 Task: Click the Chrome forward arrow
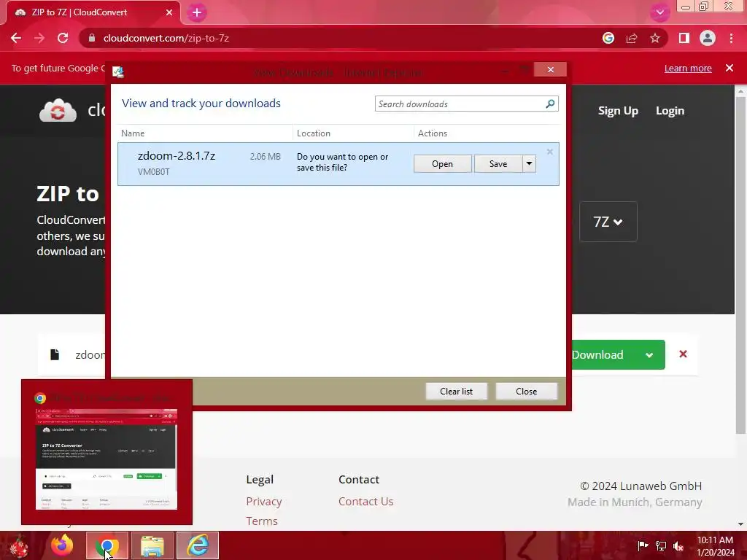39,38
